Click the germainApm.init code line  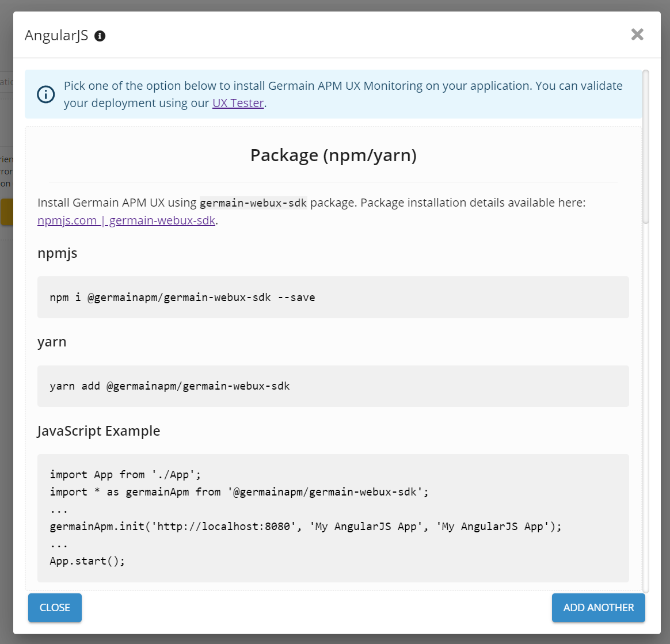click(305, 527)
